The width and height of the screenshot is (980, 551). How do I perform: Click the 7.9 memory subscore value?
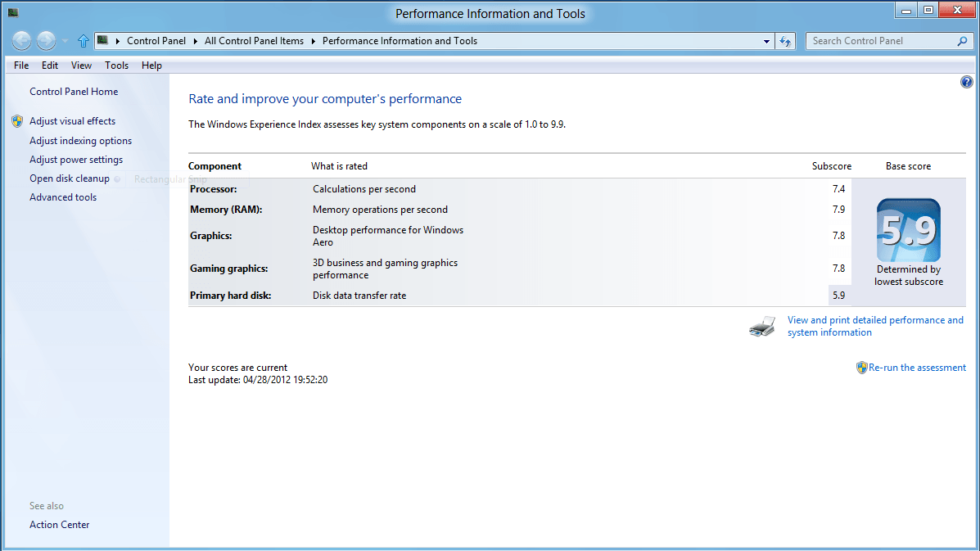coord(838,210)
